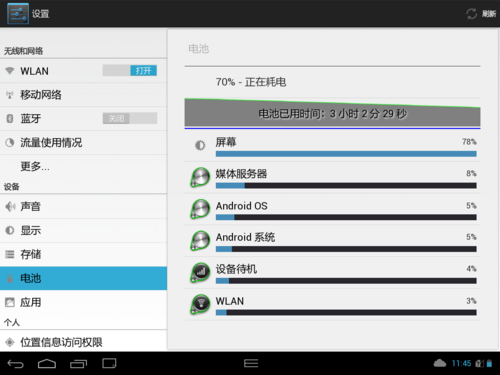Tap the Home navigation button
Image resolution: width=500 pixels, height=375 pixels.
coord(47,364)
